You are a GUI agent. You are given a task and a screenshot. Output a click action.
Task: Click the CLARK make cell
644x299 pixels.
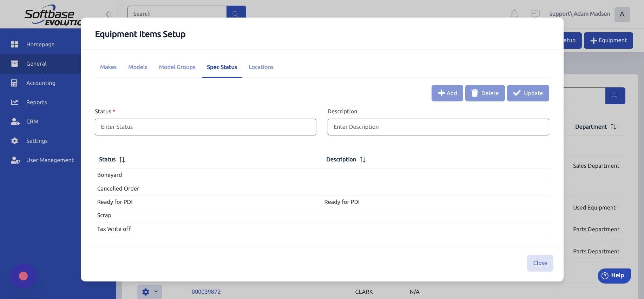364,292
